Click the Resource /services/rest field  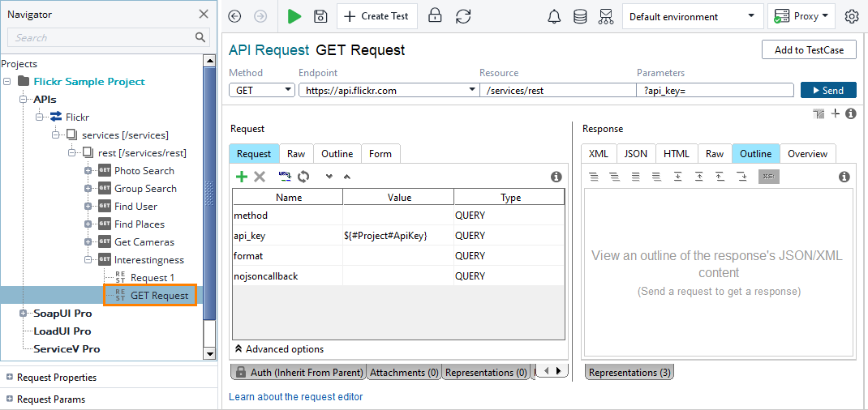(558, 90)
